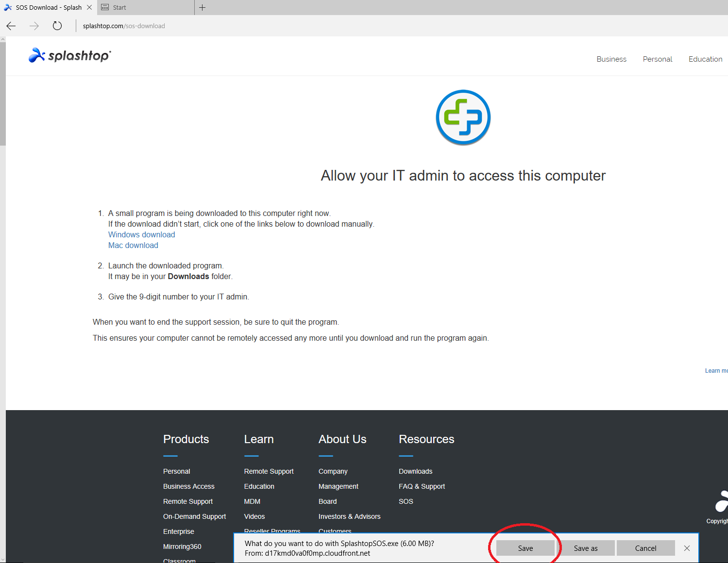Image resolution: width=728 pixels, height=563 pixels.
Task: Open FAQ & Support footer link
Action: pyautogui.click(x=422, y=486)
